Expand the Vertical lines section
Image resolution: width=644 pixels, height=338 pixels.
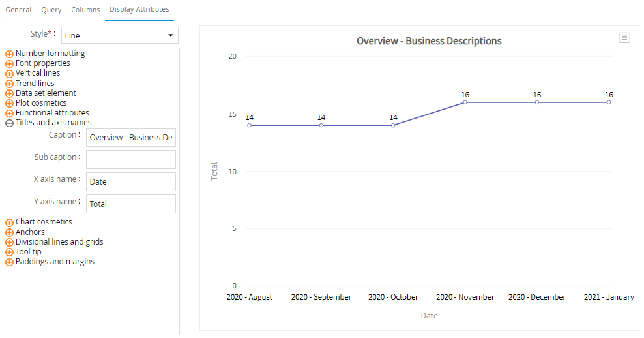pos(10,74)
